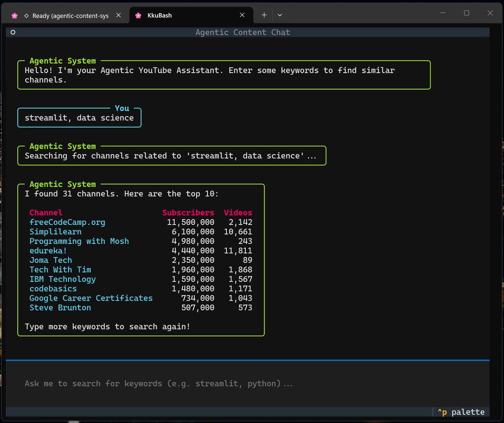
Task: Open the new-tab profile dropdown chevron
Action: pyautogui.click(x=280, y=15)
